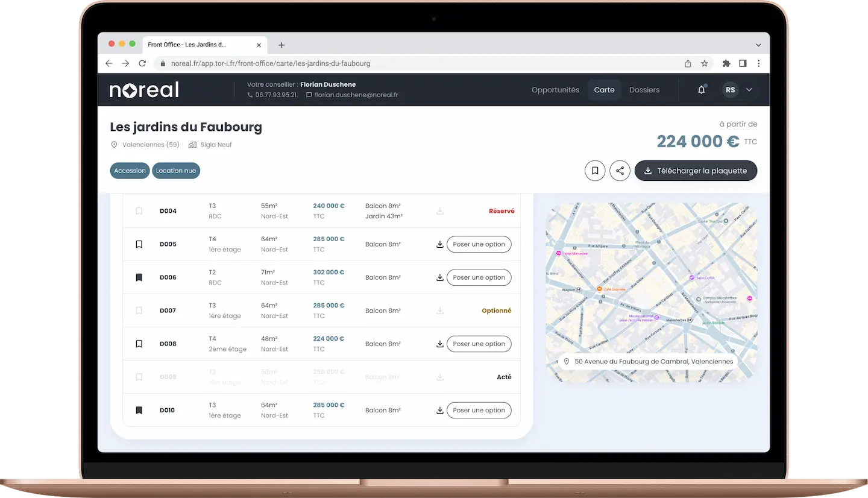
Task: Click the 50 Avenue du Faubourg de Cambrai address
Action: [x=649, y=362]
